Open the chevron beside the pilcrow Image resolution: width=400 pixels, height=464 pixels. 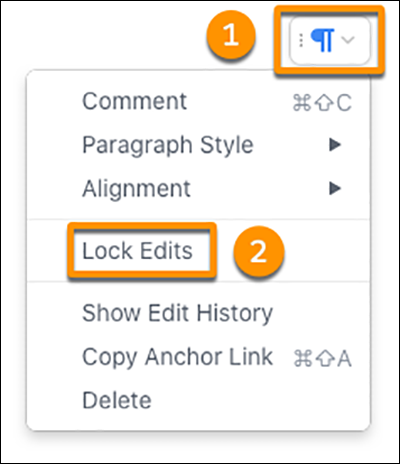click(348, 40)
